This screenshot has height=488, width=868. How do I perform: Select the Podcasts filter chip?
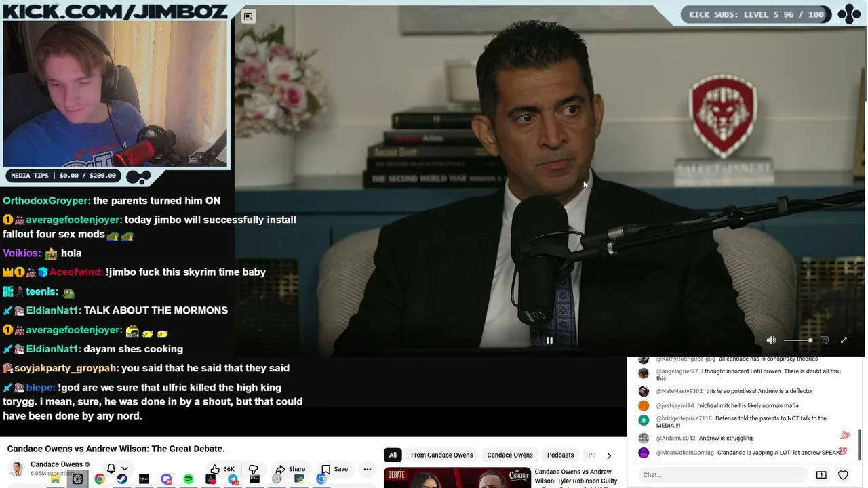tap(560, 455)
